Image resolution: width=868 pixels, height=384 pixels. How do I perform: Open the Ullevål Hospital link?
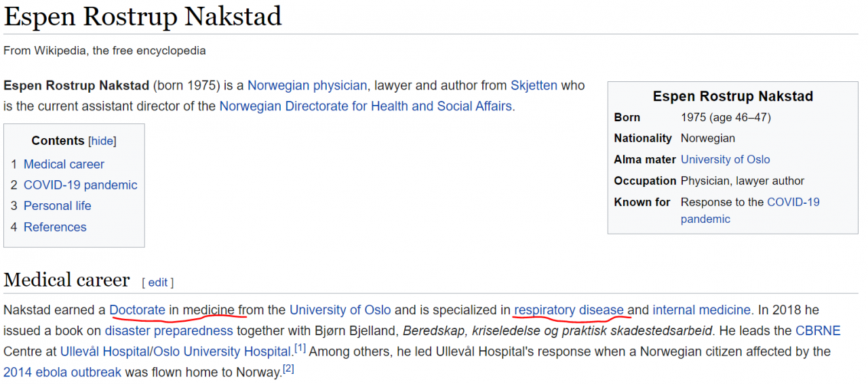tap(104, 352)
